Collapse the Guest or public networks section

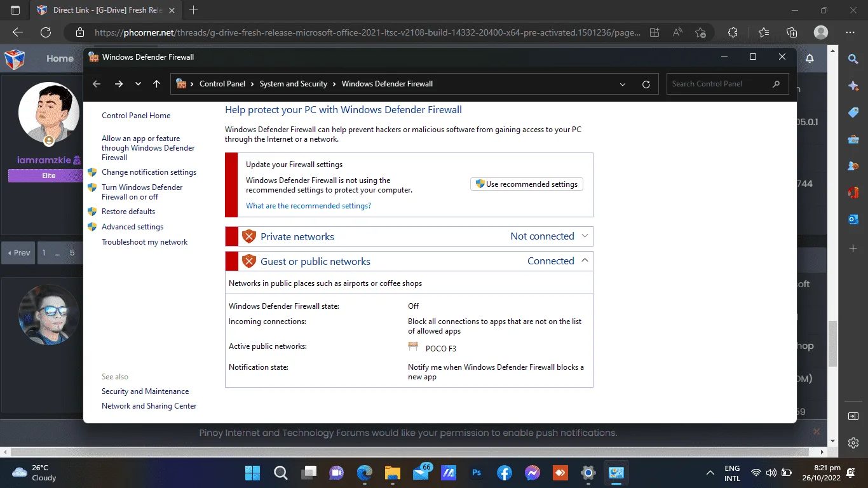(586, 261)
